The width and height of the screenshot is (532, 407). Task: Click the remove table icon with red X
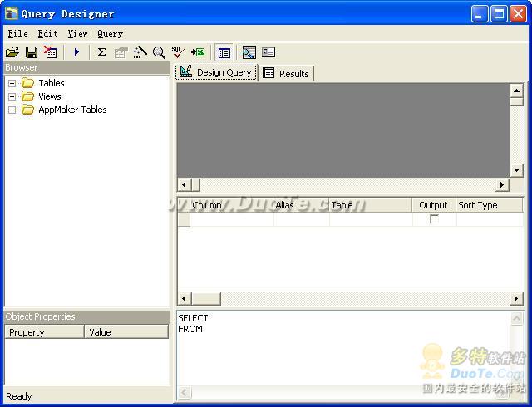click(x=51, y=52)
